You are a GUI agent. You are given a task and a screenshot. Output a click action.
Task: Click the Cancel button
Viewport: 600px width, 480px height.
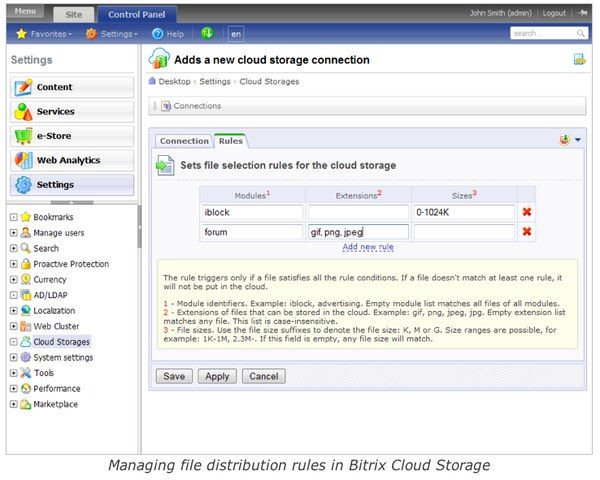(264, 376)
